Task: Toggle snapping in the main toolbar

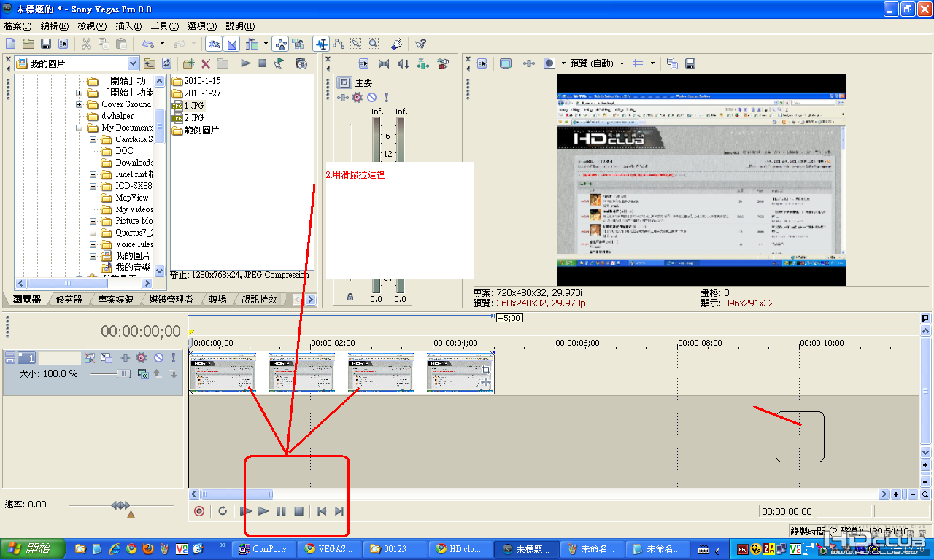Action: pyautogui.click(x=214, y=44)
